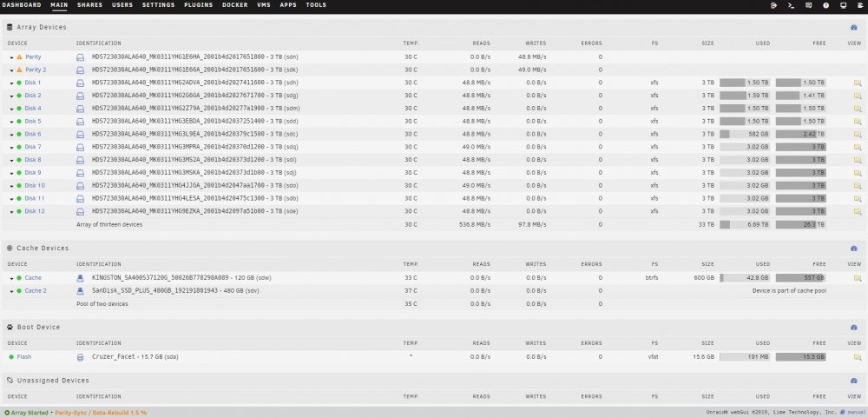The width and height of the screenshot is (868, 418).
Task: Browse Disk 12 via its view folder icon
Action: tap(858, 211)
